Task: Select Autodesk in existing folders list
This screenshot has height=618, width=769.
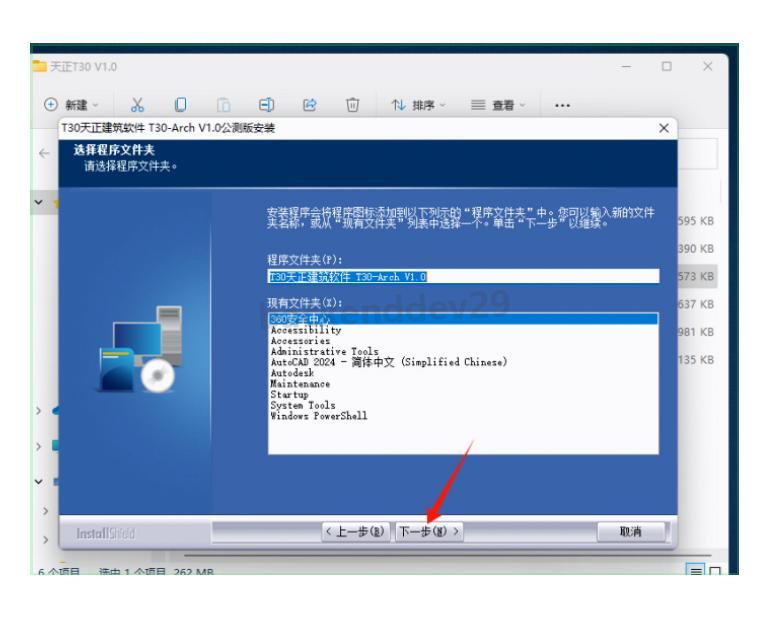Action: point(293,369)
